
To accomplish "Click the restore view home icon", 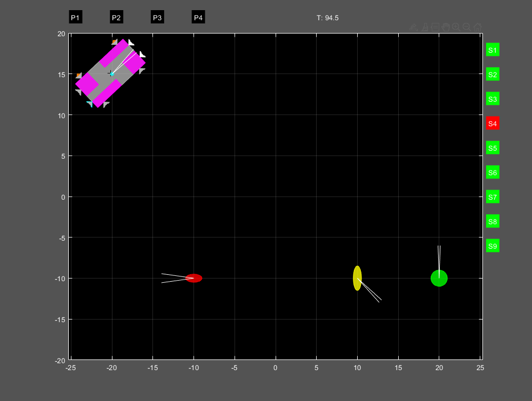I will 478,28.
